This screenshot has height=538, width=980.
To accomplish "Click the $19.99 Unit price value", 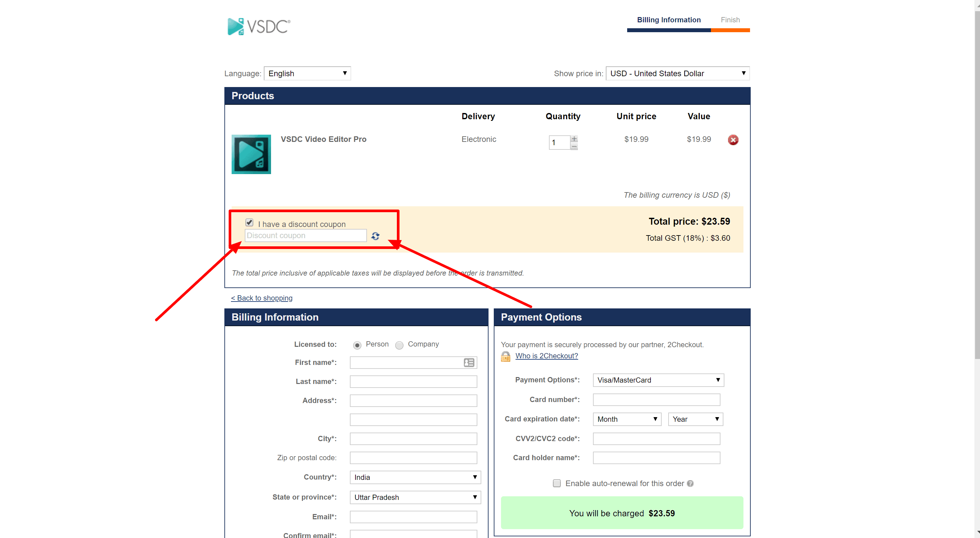I will pyautogui.click(x=636, y=139).
